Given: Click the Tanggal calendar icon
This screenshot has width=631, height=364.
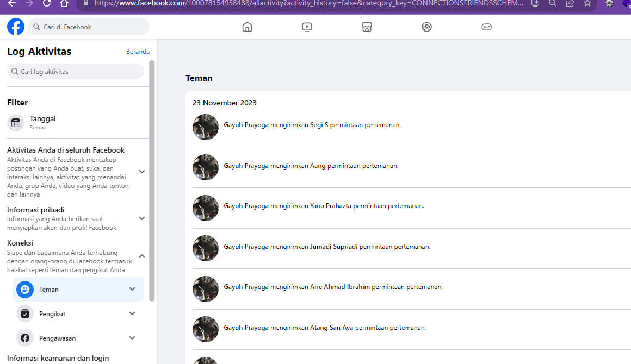Looking at the screenshot, I should [x=16, y=123].
